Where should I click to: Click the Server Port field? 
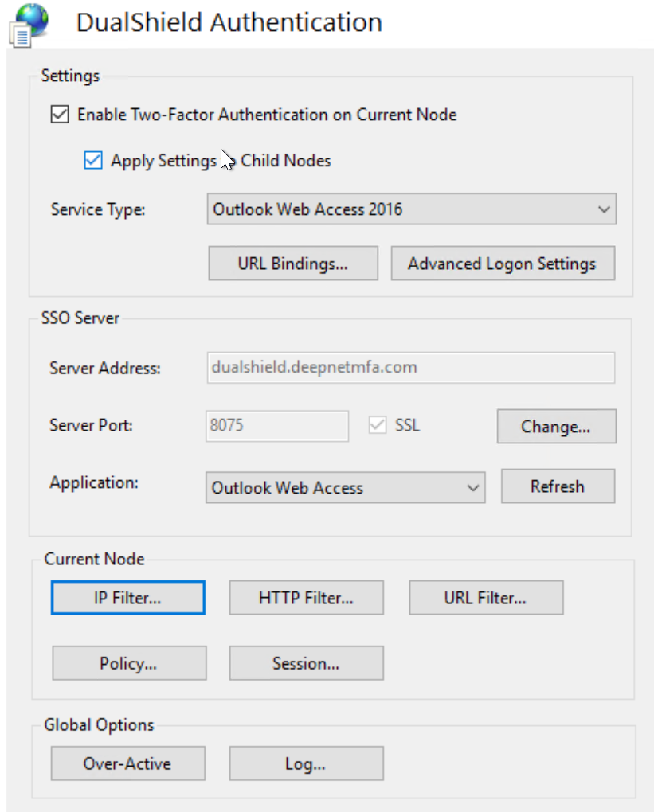click(x=277, y=426)
